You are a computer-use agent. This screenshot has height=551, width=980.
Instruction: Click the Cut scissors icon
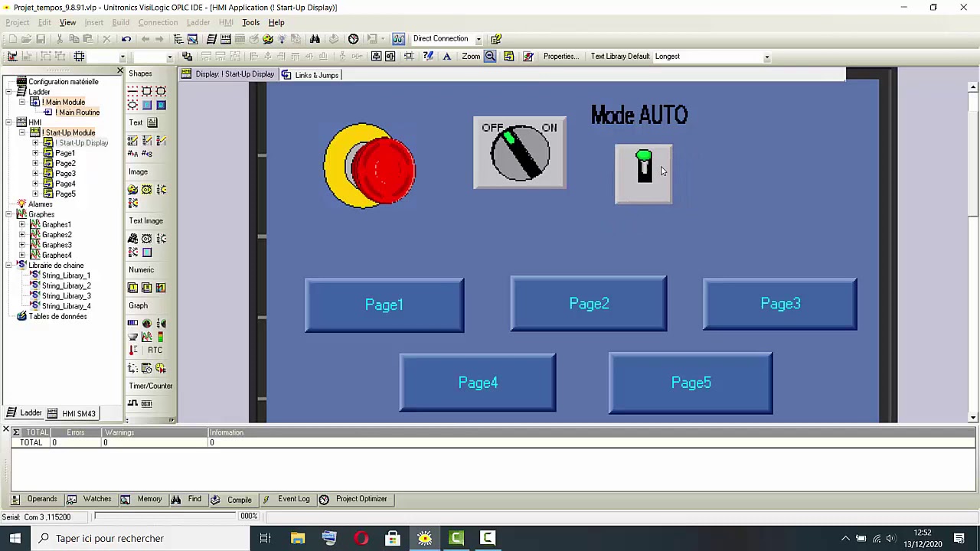tap(60, 39)
